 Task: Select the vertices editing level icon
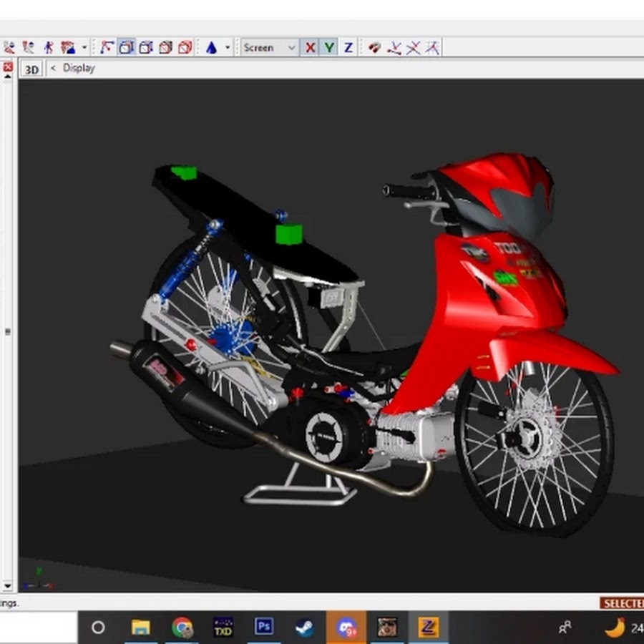(107, 48)
